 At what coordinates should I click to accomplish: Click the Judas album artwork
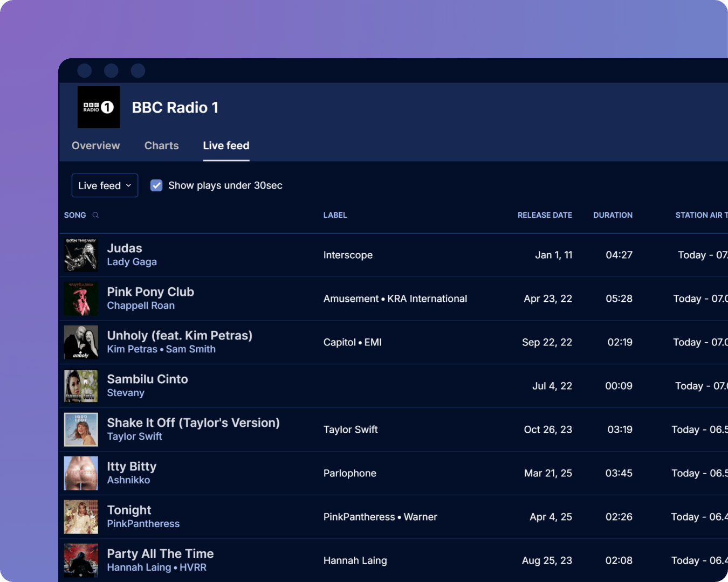tap(80, 254)
